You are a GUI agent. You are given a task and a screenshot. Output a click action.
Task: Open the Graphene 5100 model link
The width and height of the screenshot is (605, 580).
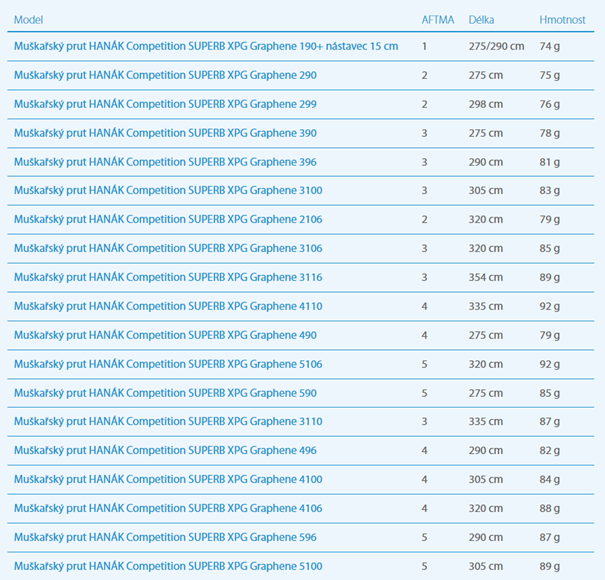168,567
